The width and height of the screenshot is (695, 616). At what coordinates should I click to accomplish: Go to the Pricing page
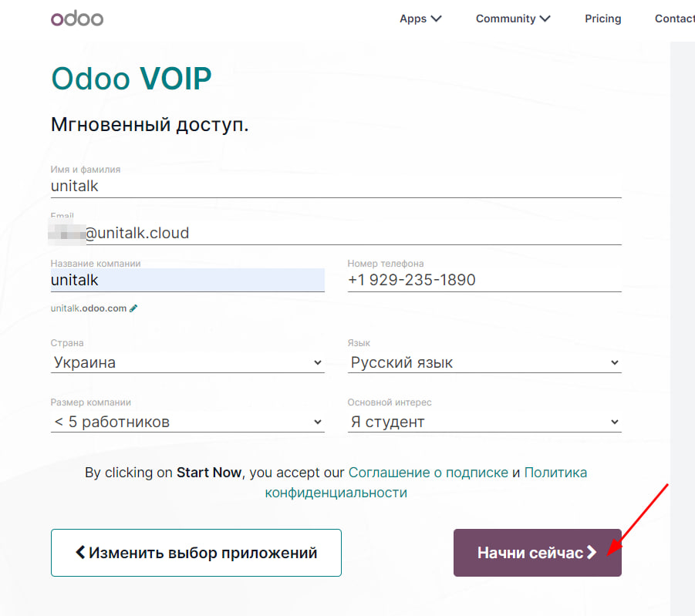(x=602, y=19)
